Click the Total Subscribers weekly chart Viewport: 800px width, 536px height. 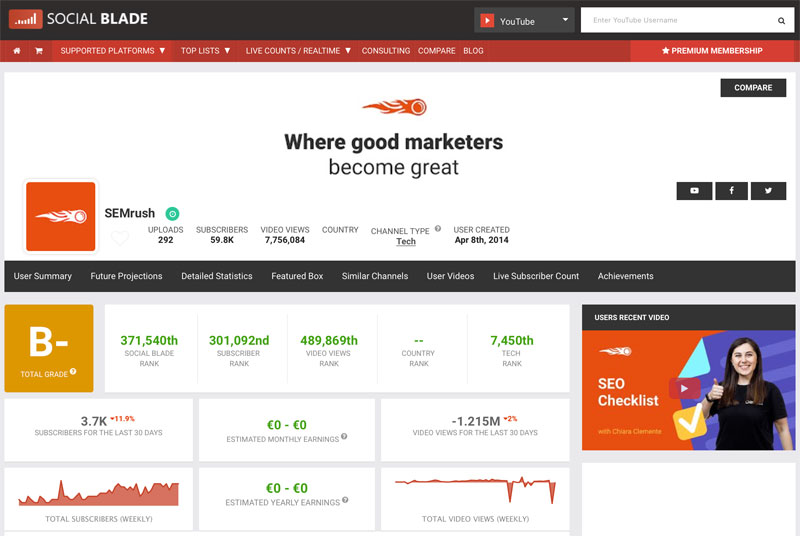pyautogui.click(x=98, y=493)
